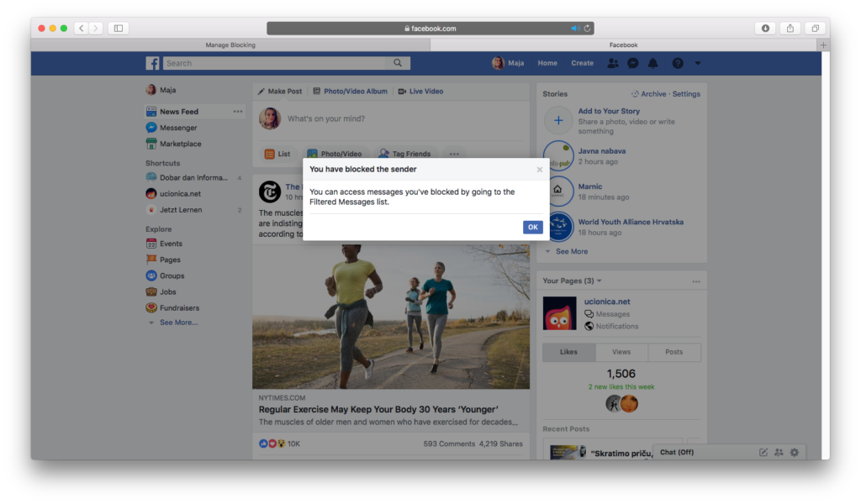This screenshot has width=861, height=504.
Task: Close the blocked sender dialog with X
Action: 540,170
